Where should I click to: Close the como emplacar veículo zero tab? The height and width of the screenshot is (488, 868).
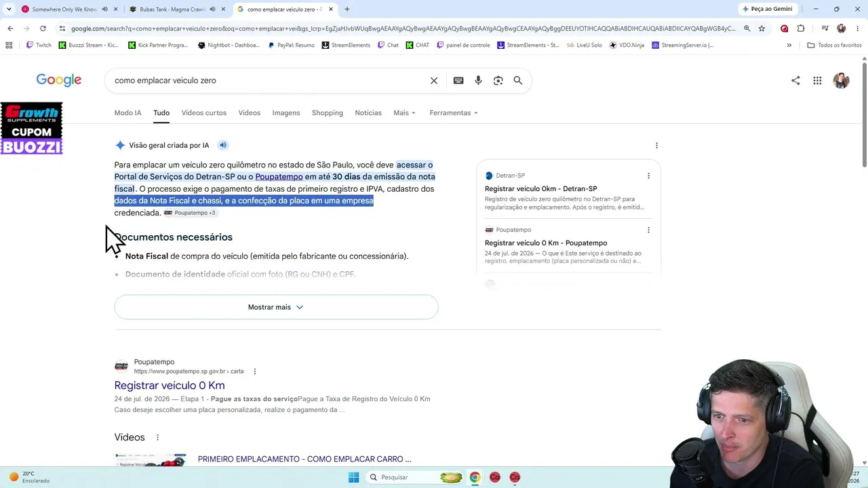331,9
